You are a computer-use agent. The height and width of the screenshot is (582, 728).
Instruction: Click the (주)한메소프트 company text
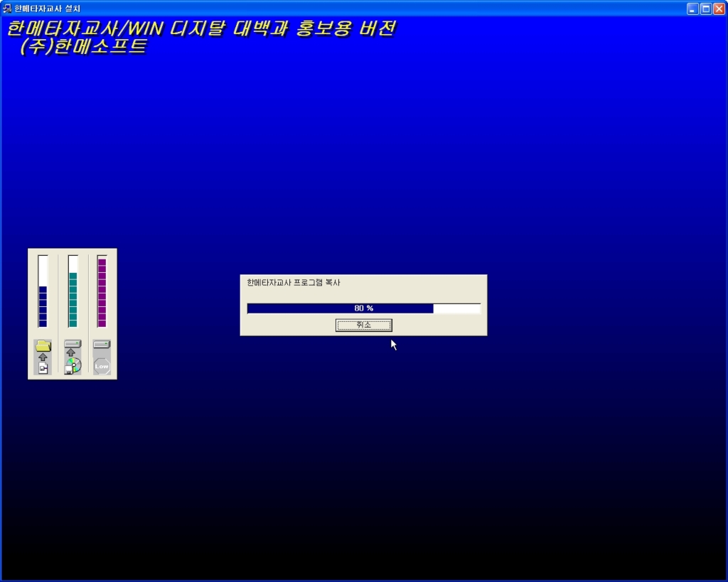tap(84, 46)
